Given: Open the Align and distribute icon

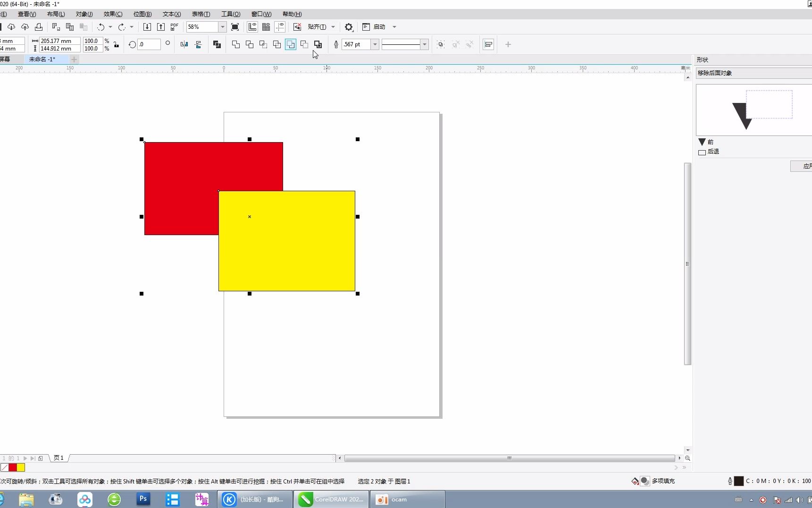Looking at the screenshot, I should (x=489, y=44).
